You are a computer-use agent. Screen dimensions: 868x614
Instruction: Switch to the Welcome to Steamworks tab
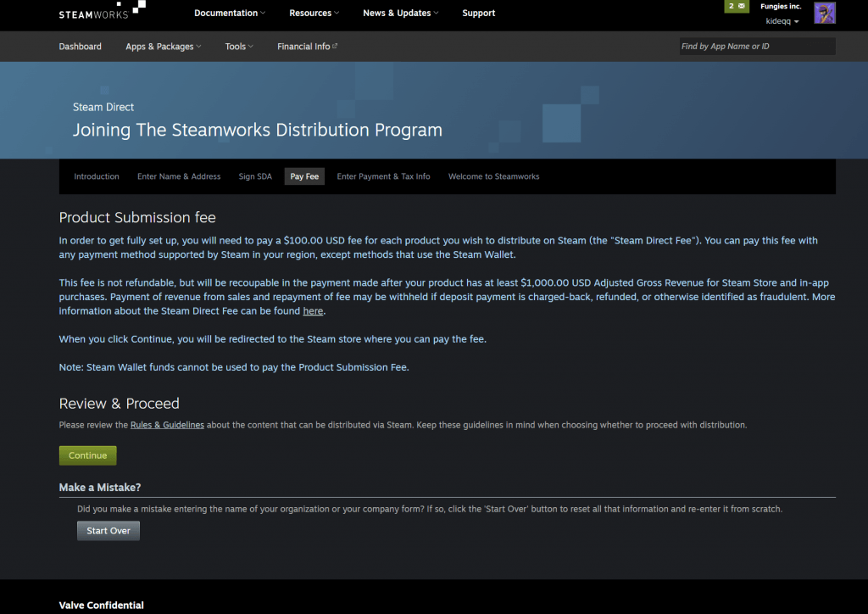494,176
